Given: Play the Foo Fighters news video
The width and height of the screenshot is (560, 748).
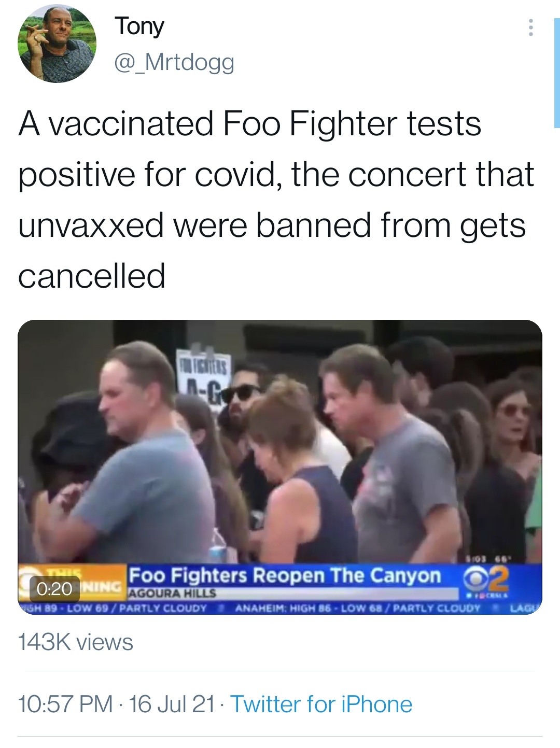Looking at the screenshot, I should (280, 467).
